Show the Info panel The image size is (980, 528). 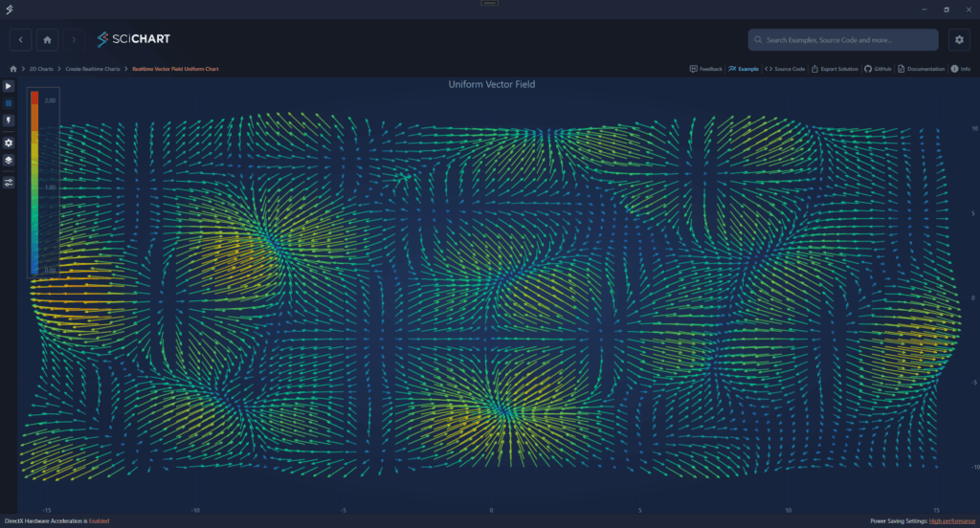coord(960,70)
